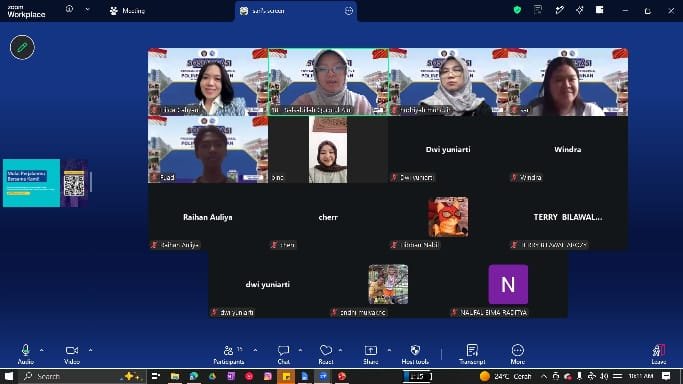The height and width of the screenshot is (384, 683).
Task: Expand the video options arrow
Action: click(x=91, y=350)
